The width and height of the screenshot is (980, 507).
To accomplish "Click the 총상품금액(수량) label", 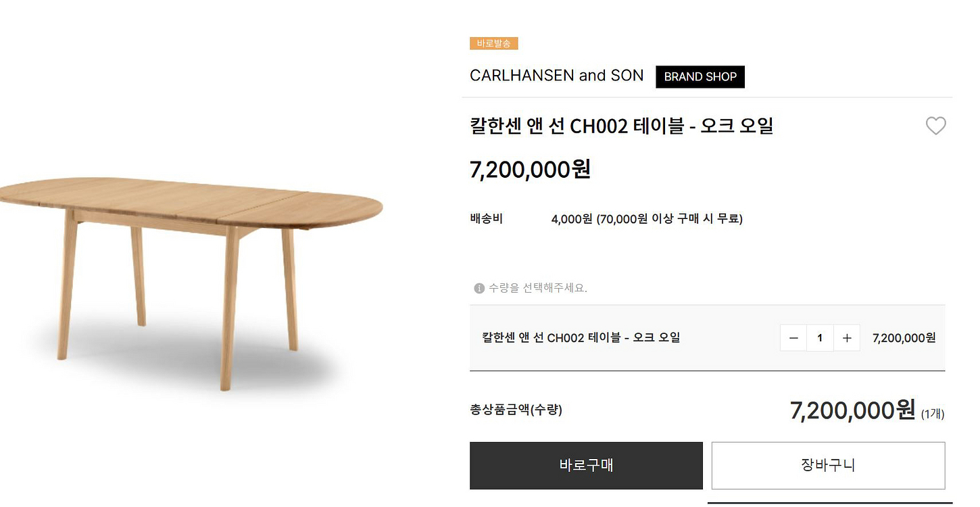I will (x=516, y=410).
